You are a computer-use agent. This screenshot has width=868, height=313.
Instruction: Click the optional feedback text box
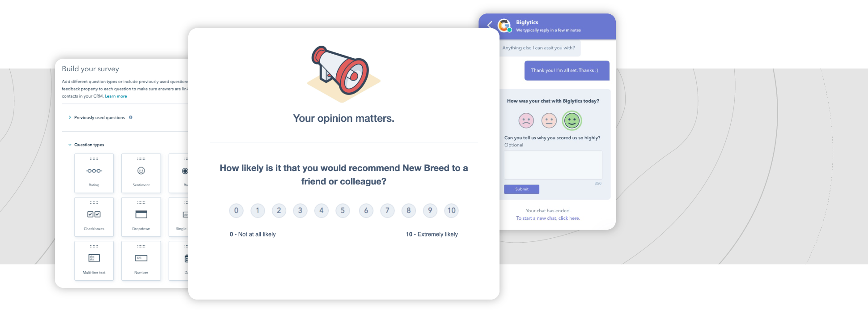(553, 165)
